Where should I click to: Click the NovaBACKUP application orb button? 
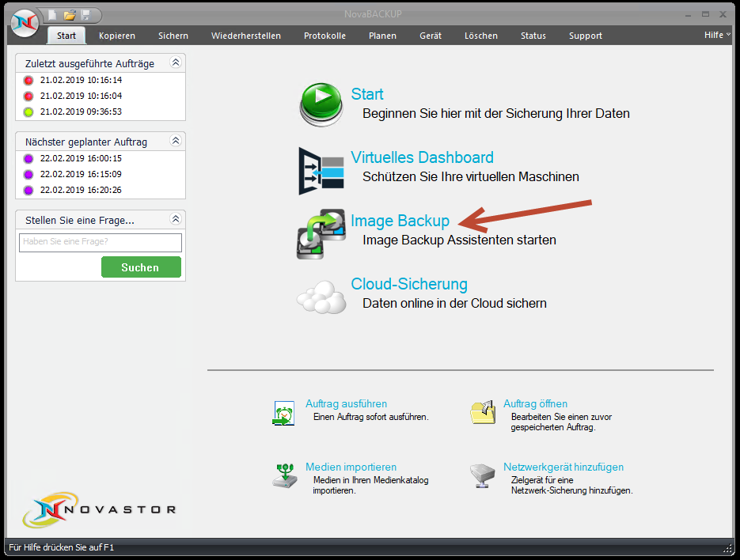(25, 23)
